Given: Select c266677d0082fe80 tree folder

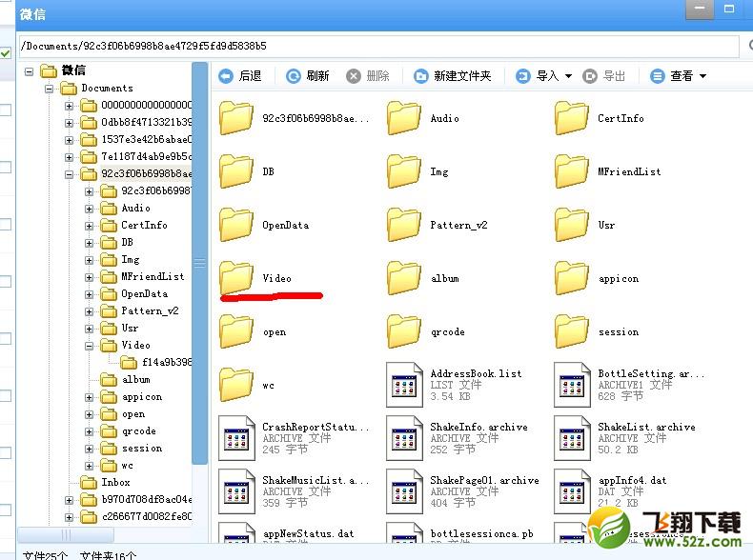Looking at the screenshot, I should click(x=136, y=517).
